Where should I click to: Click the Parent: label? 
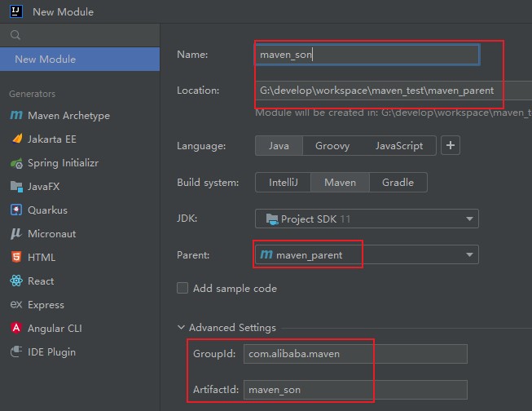193,255
